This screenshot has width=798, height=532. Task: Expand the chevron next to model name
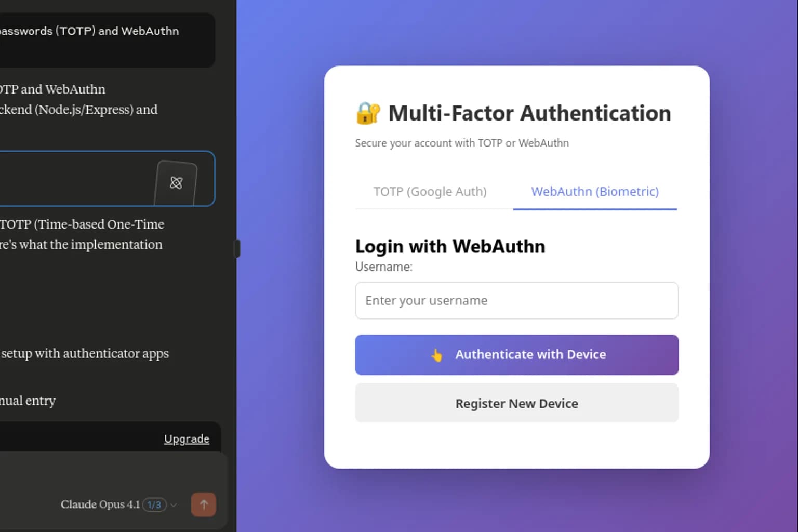(x=174, y=505)
